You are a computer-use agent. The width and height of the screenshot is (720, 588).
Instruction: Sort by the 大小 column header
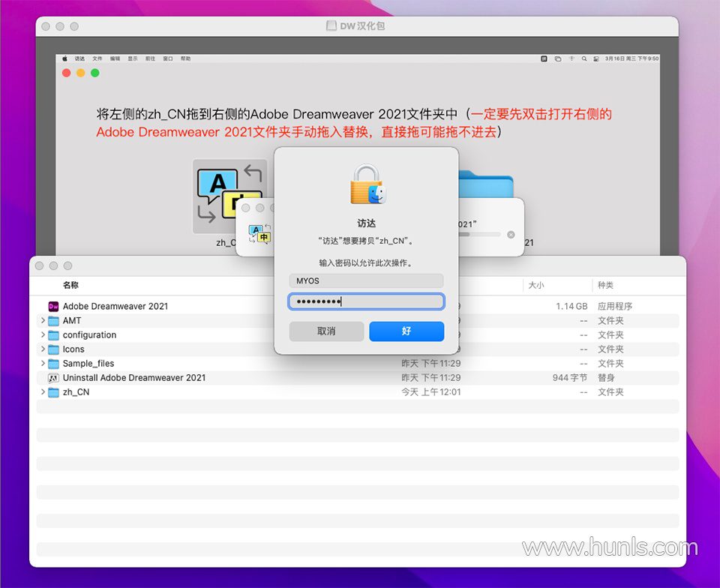(535, 285)
